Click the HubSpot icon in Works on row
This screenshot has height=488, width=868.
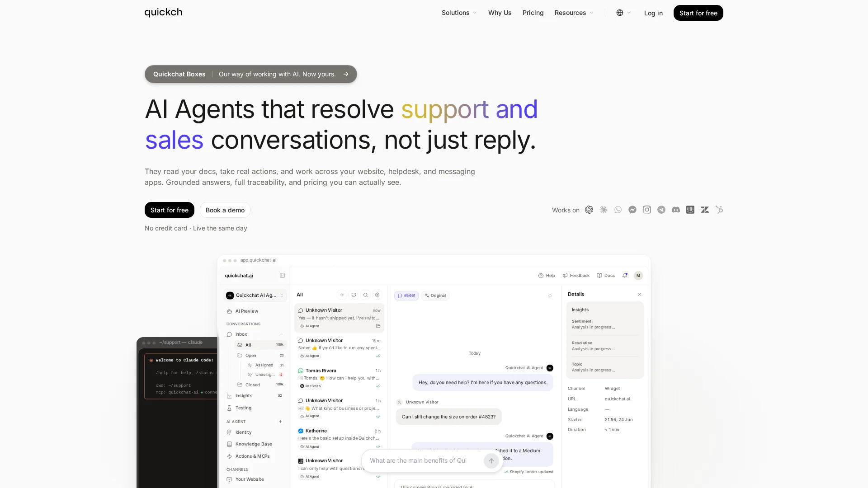719,210
